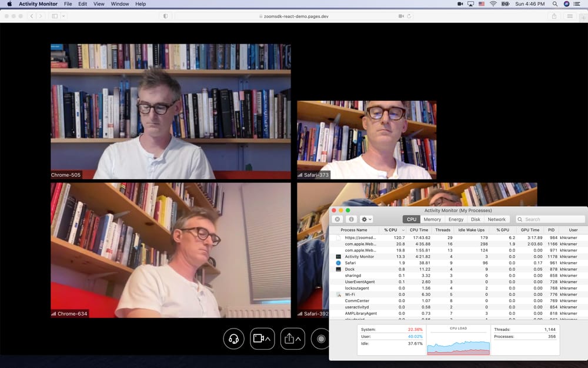Open the inspect process info icon
The width and height of the screenshot is (588, 368).
(x=351, y=218)
